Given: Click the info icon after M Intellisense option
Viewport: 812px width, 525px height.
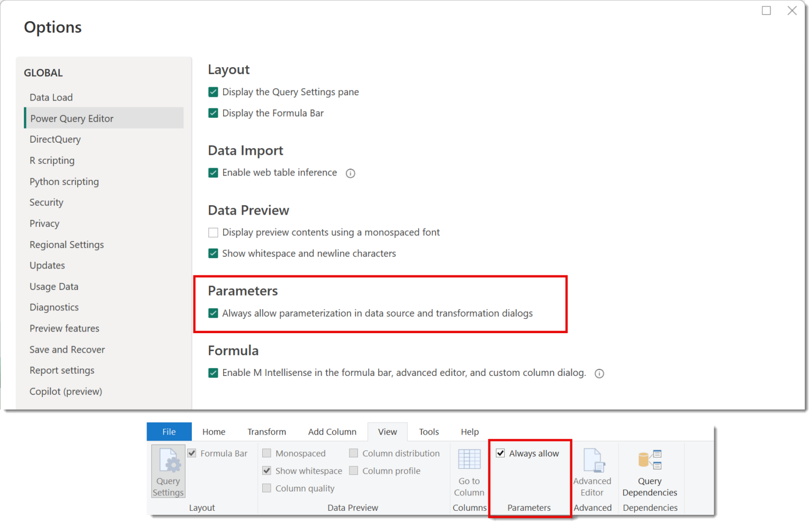Looking at the screenshot, I should (x=599, y=373).
